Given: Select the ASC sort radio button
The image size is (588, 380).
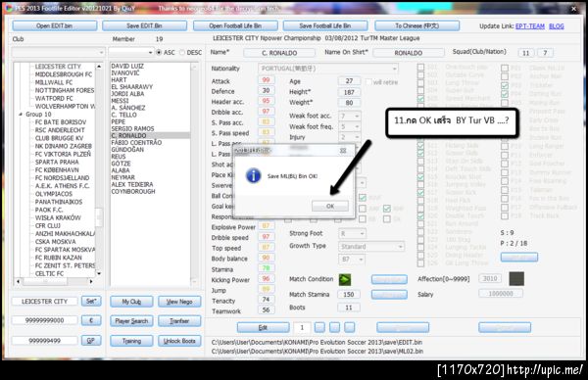Looking at the screenshot, I should [159, 53].
